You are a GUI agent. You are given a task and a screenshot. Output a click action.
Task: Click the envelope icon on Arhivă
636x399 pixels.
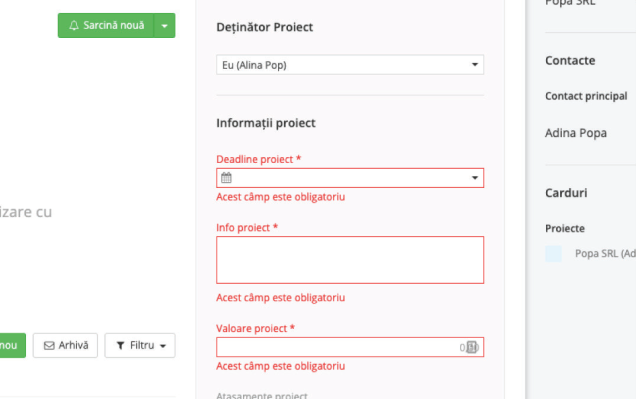pyautogui.click(x=49, y=345)
